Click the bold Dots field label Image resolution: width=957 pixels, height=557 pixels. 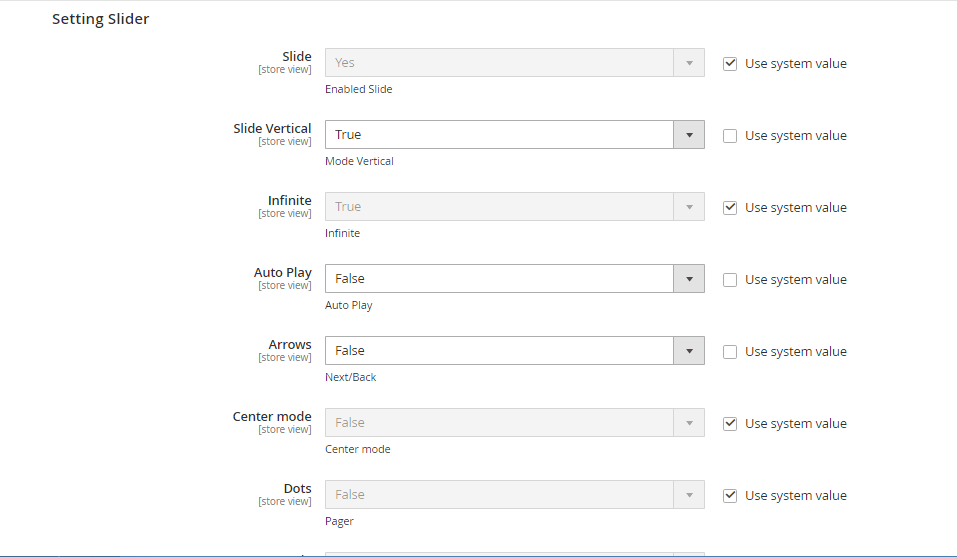click(297, 489)
